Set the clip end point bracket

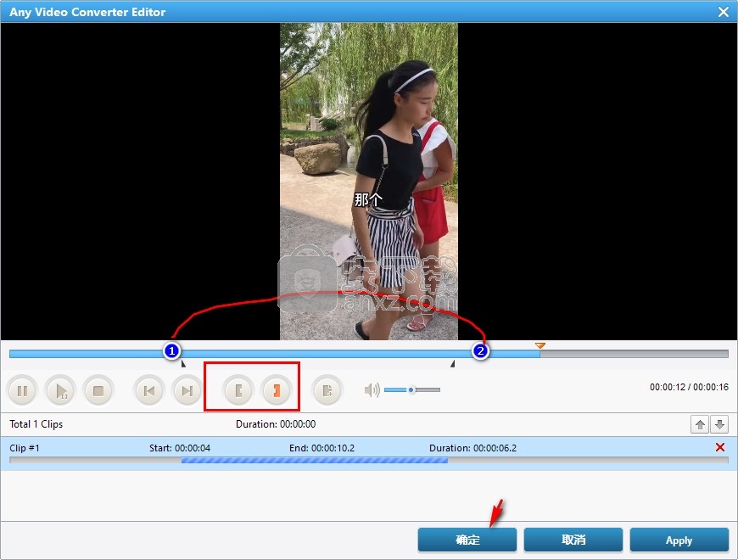click(277, 390)
